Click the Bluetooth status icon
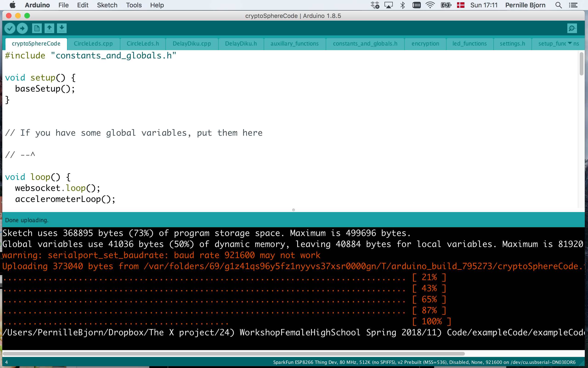This screenshot has width=588, height=368. 403,5
